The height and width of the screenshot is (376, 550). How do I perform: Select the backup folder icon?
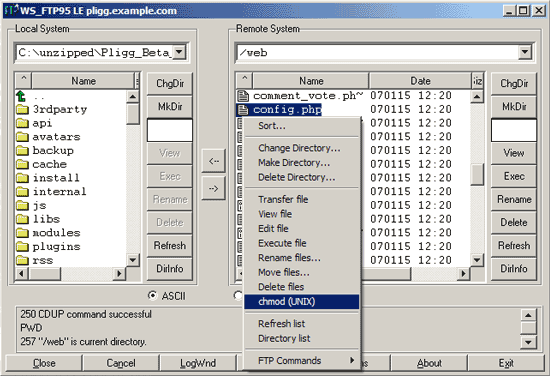(x=22, y=150)
